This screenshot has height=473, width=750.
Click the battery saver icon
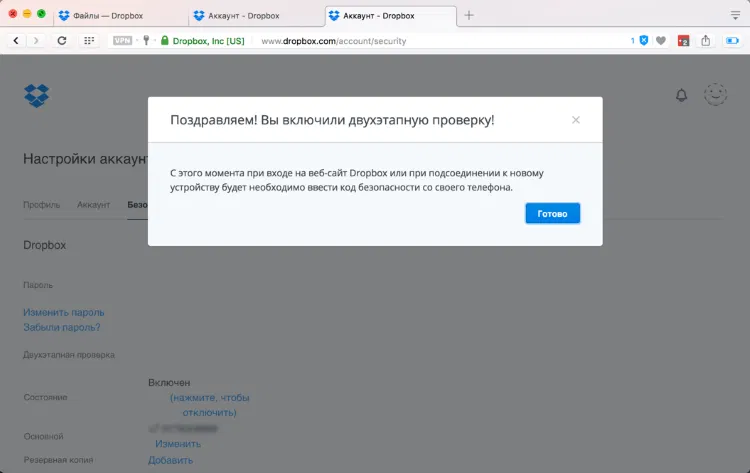pyautogui.click(x=732, y=41)
